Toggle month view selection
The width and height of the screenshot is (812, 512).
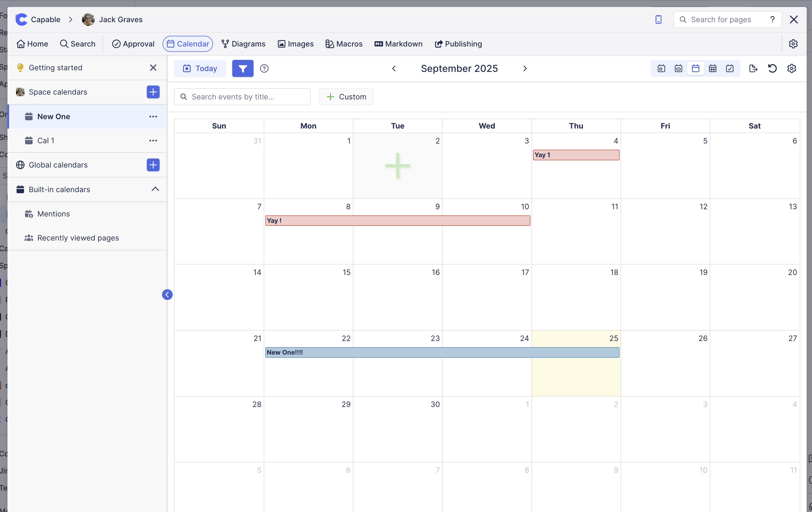(696, 68)
